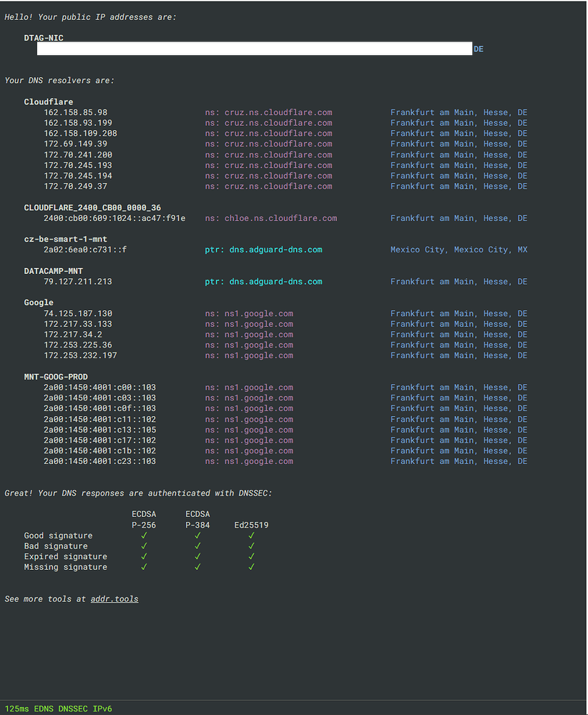Click the DATACAMP-MNT heading
The height and width of the screenshot is (715, 588).
tap(54, 271)
